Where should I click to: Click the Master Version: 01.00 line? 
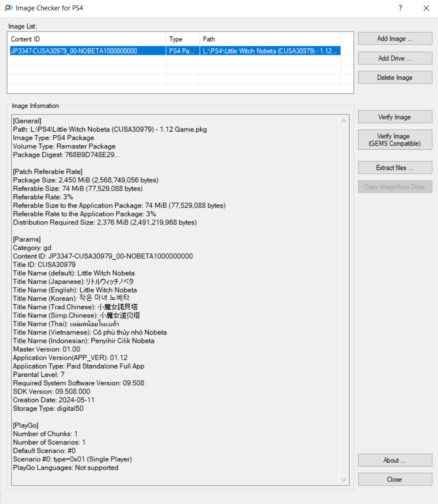[x=46, y=349]
